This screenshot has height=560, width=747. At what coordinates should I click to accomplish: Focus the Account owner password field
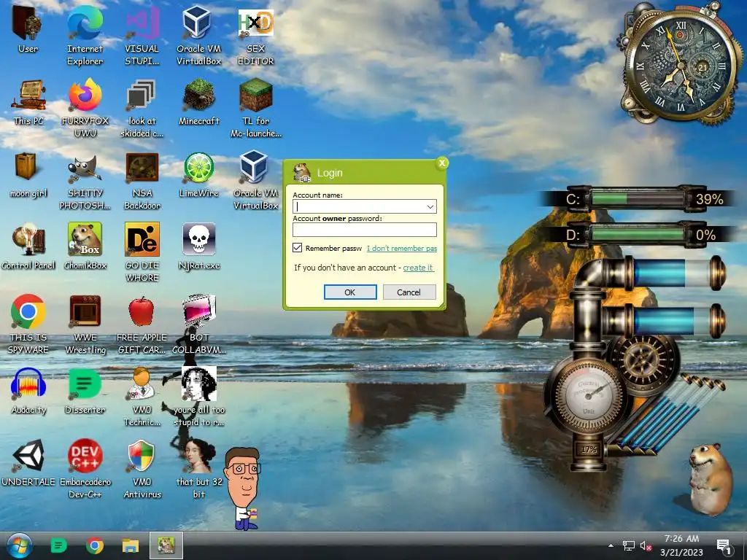[x=365, y=230]
